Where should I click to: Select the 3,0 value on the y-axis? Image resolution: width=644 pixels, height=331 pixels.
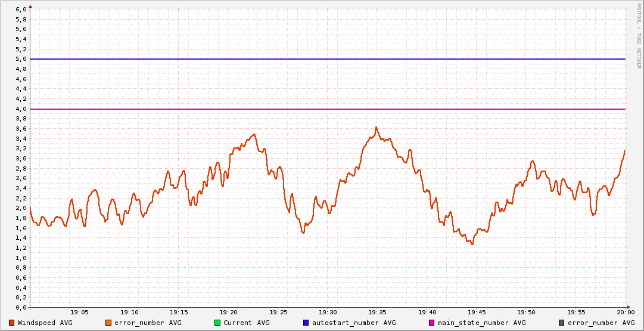21,159
